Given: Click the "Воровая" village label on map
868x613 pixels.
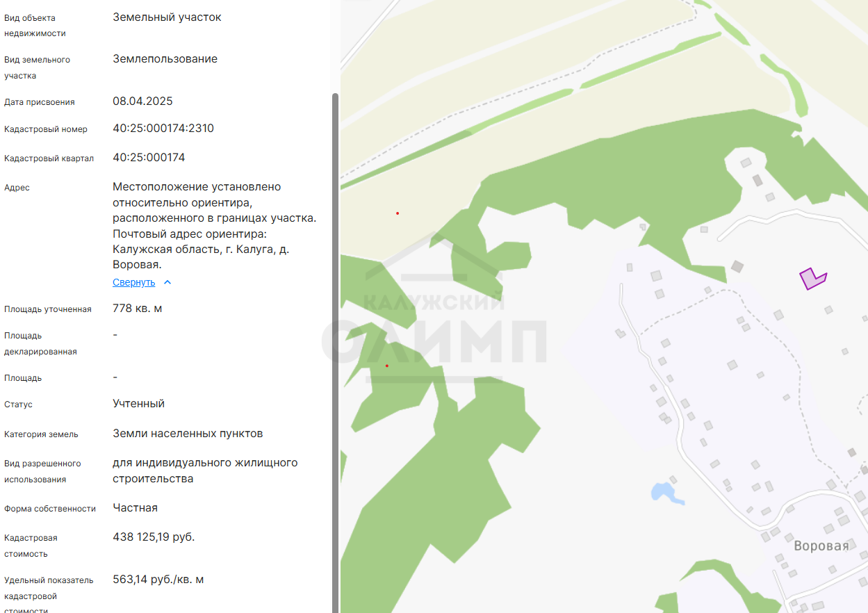Looking at the screenshot, I should tap(821, 546).
